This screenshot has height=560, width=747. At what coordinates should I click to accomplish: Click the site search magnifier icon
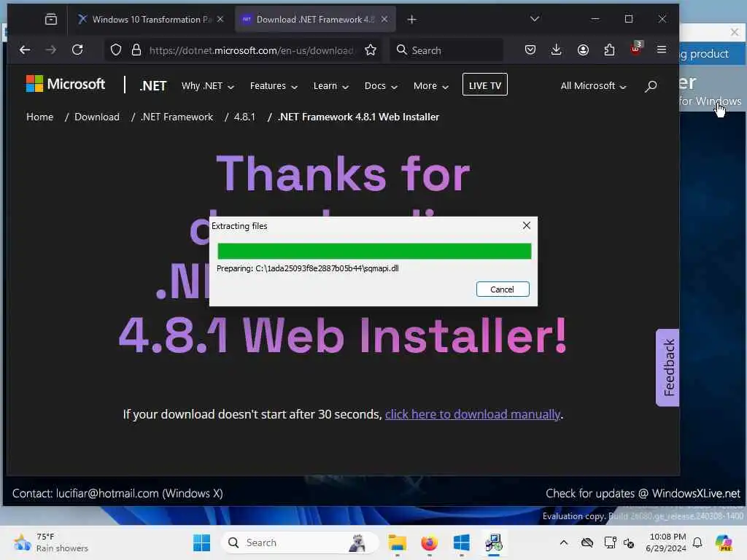[x=651, y=86]
